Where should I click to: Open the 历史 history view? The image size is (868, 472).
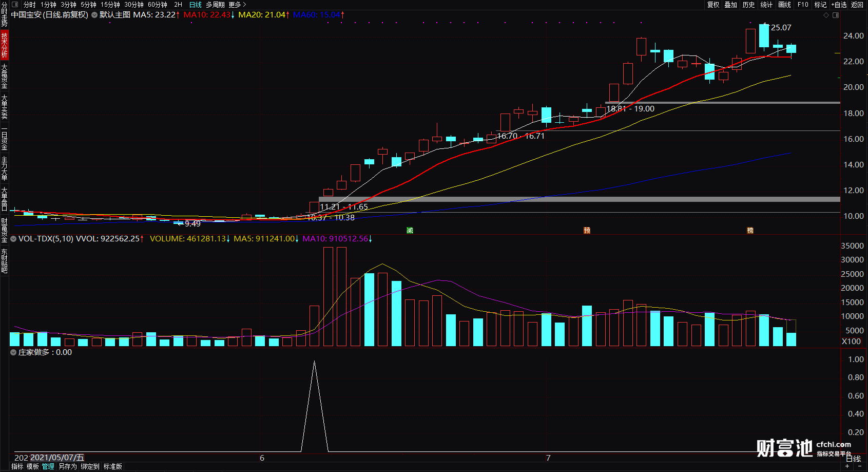pos(749,5)
